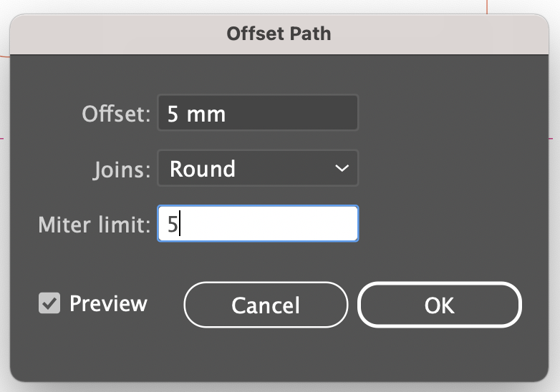560x392 pixels.
Task: Click the "Miter limit:" label
Action: (x=95, y=225)
